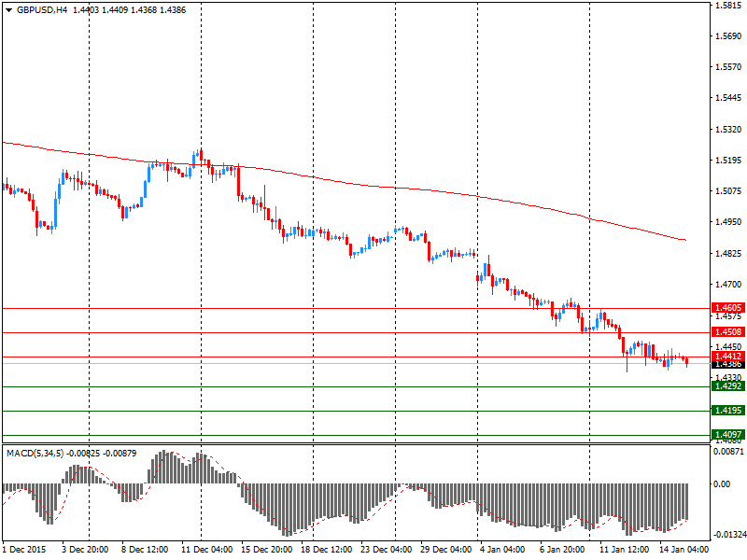Image resolution: width=747 pixels, height=560 pixels.
Task: Click the 1.4825 price scale value
Action: click(x=728, y=253)
